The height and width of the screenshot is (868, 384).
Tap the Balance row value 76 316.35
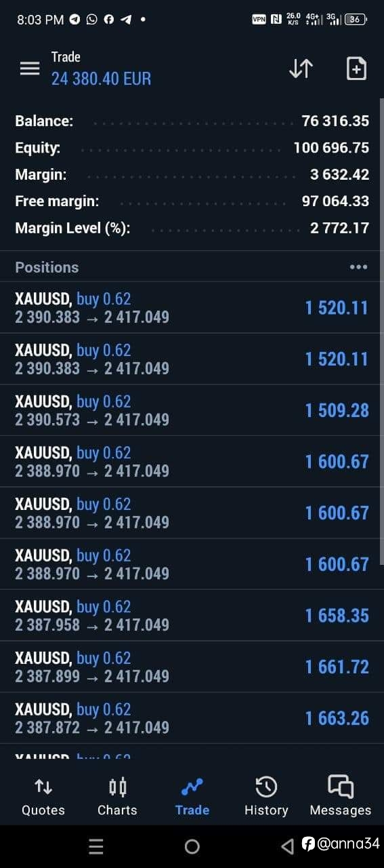[335, 121]
